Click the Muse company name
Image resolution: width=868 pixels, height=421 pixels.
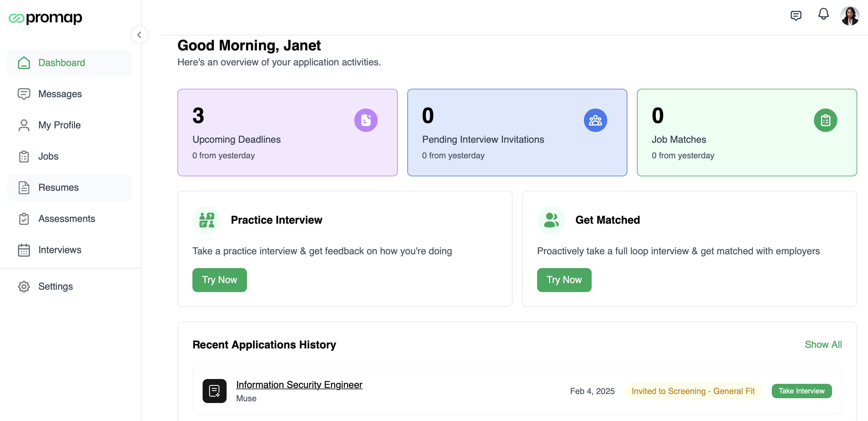point(246,399)
